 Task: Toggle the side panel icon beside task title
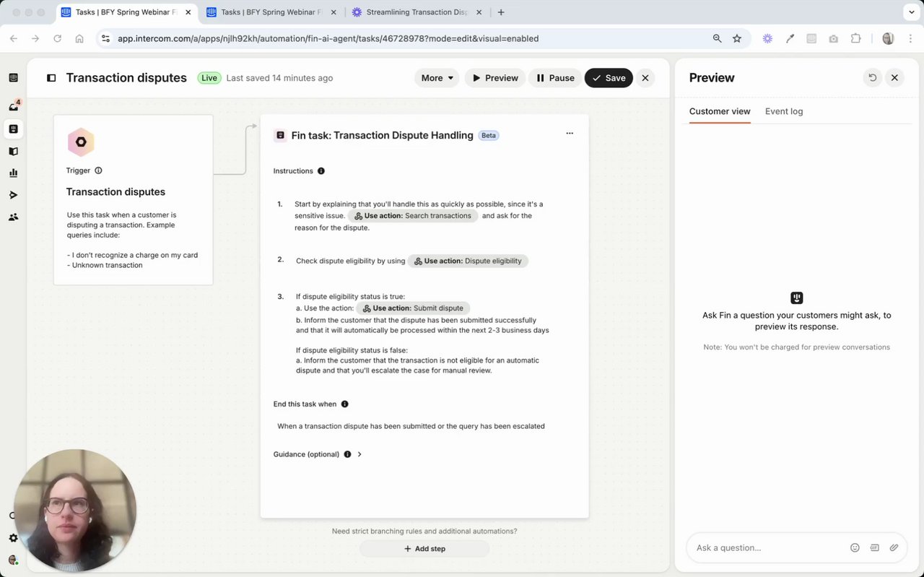click(51, 78)
